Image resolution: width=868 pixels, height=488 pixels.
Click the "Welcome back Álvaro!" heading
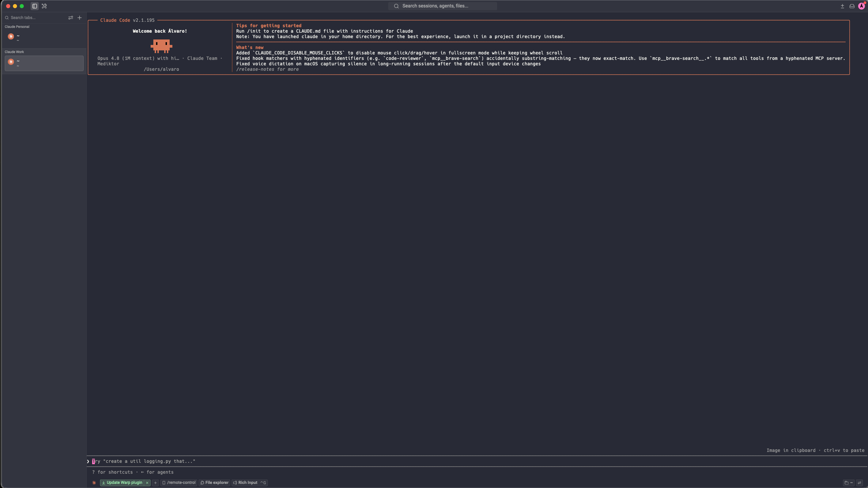pyautogui.click(x=160, y=31)
